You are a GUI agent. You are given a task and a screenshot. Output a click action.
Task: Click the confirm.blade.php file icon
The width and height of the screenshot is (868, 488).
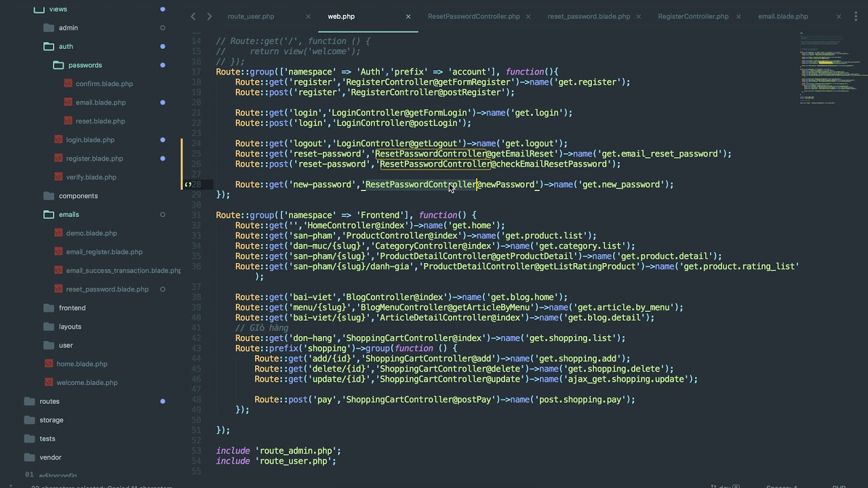pos(68,84)
